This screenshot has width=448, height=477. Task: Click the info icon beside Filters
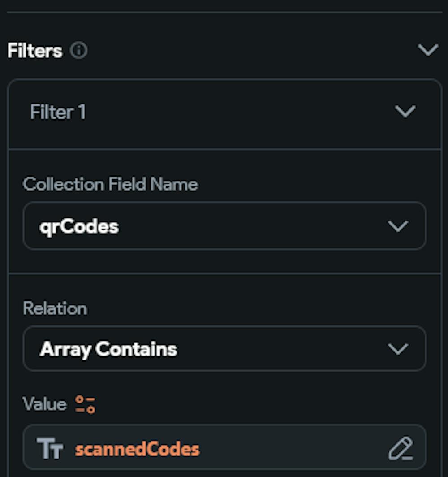(x=79, y=51)
